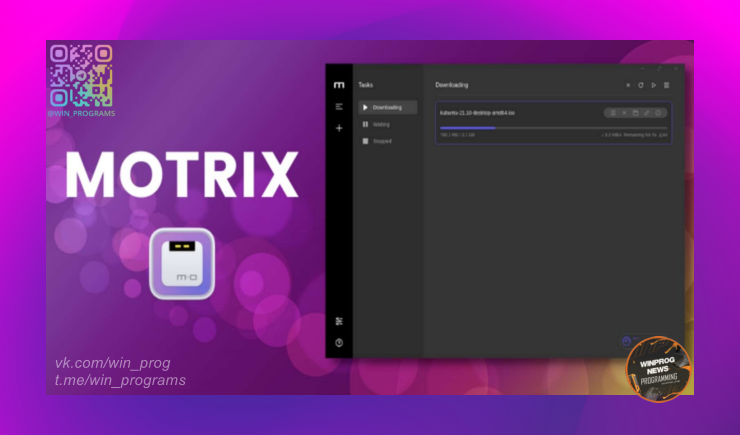Refresh the task list
The width and height of the screenshot is (740, 435).
(x=640, y=85)
